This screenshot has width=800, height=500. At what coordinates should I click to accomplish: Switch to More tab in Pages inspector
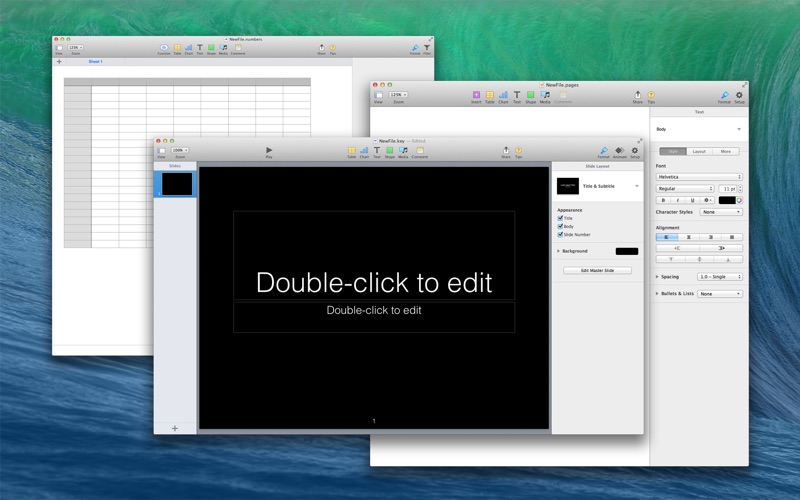pyautogui.click(x=726, y=152)
